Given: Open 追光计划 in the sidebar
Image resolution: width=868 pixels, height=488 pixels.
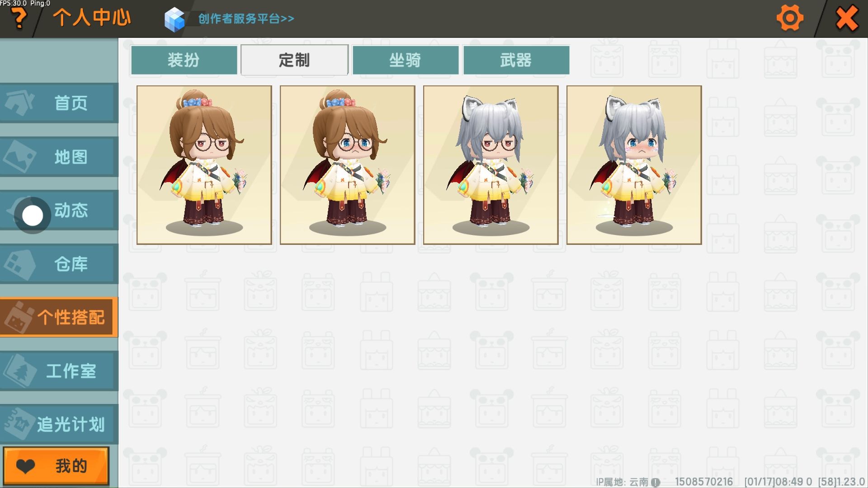Looking at the screenshot, I should 59,424.
